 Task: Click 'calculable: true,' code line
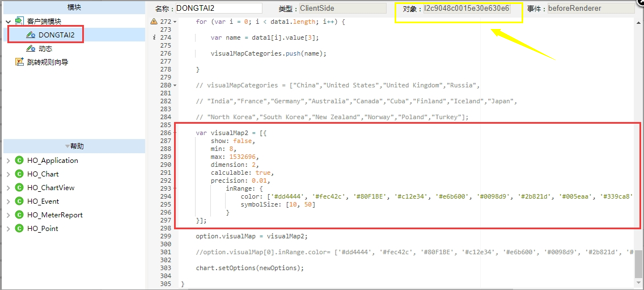(x=242, y=173)
